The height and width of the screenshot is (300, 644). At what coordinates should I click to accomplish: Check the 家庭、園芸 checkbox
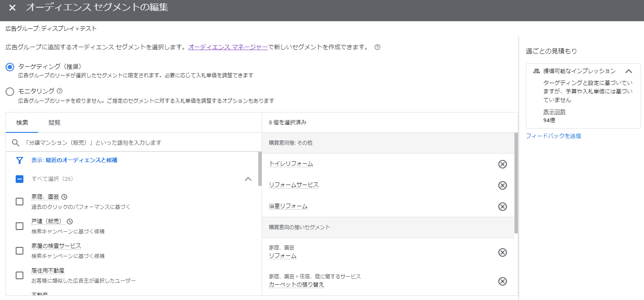(x=20, y=202)
